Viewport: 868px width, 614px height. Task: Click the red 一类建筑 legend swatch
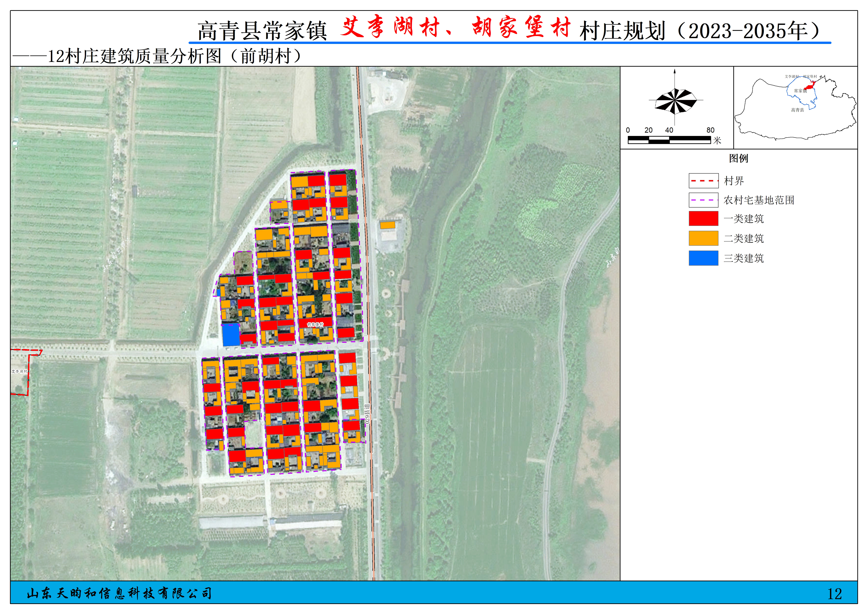703,219
